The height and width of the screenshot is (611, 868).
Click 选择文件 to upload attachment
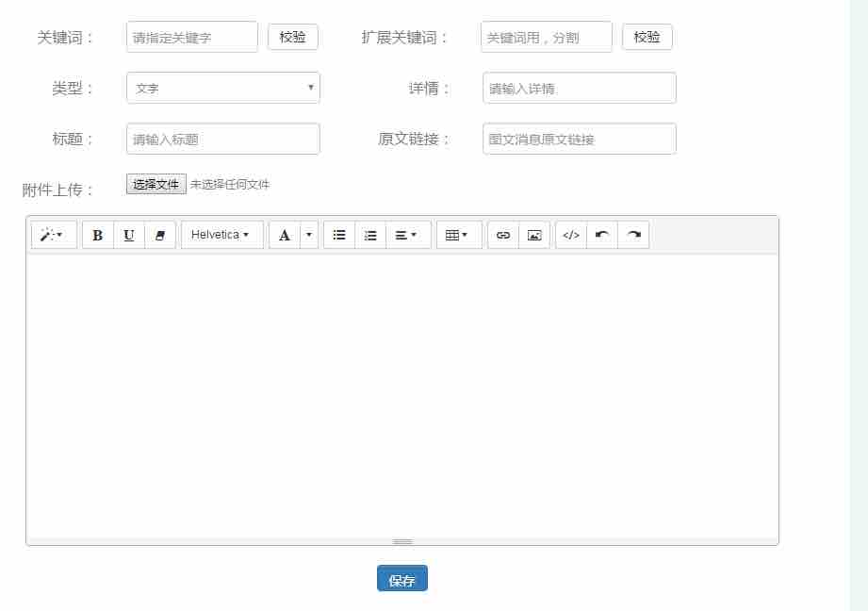(x=156, y=185)
